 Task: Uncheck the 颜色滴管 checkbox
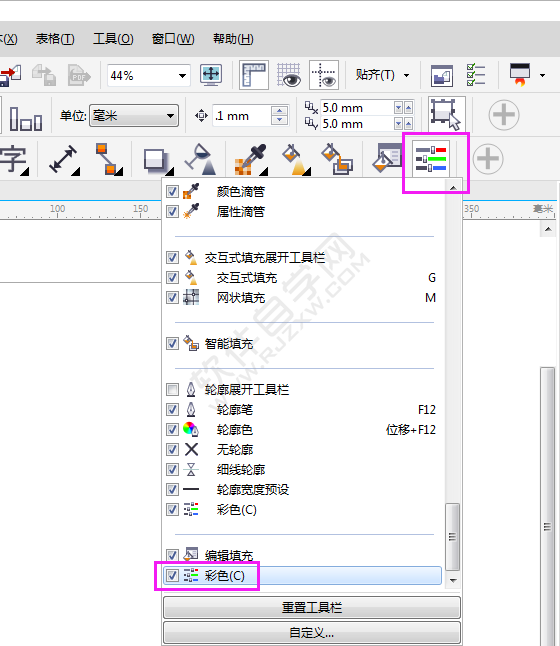pos(172,192)
